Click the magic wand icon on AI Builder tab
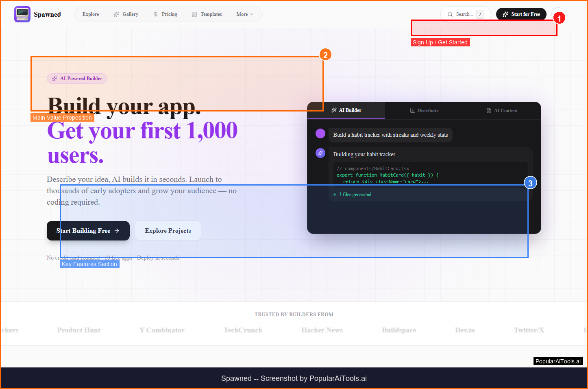Viewport: 588px width, 389px height. point(334,110)
